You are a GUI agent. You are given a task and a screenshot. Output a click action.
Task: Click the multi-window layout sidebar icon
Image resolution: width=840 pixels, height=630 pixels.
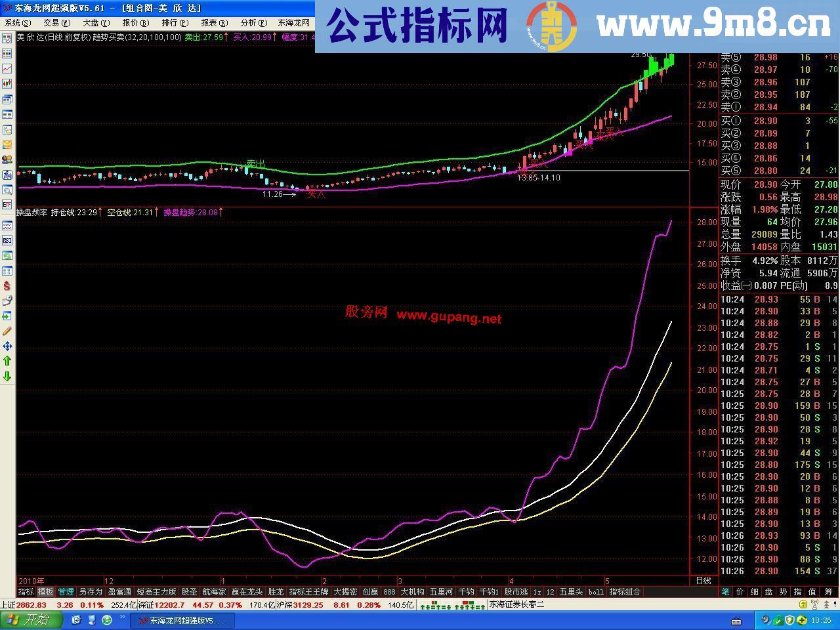point(7,271)
